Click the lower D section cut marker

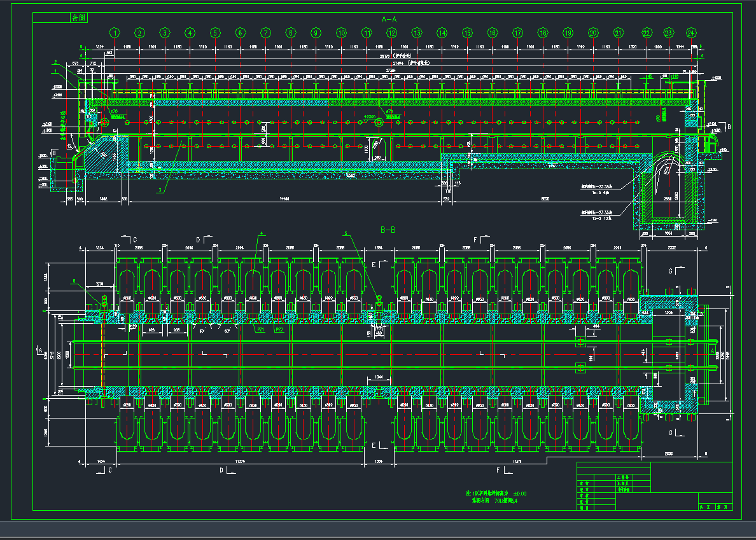[x=221, y=471]
